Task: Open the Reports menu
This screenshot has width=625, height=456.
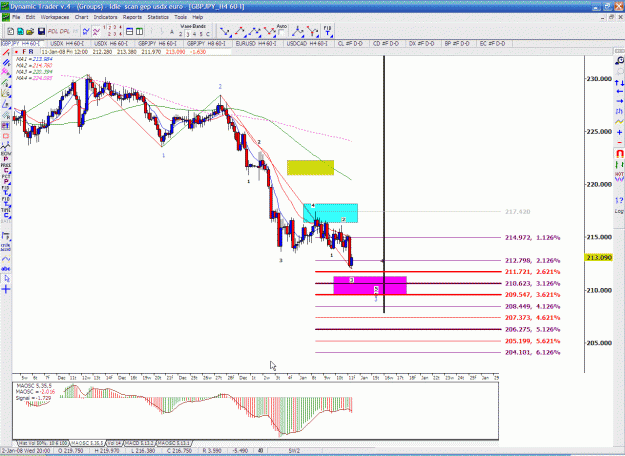Action: [x=132, y=17]
